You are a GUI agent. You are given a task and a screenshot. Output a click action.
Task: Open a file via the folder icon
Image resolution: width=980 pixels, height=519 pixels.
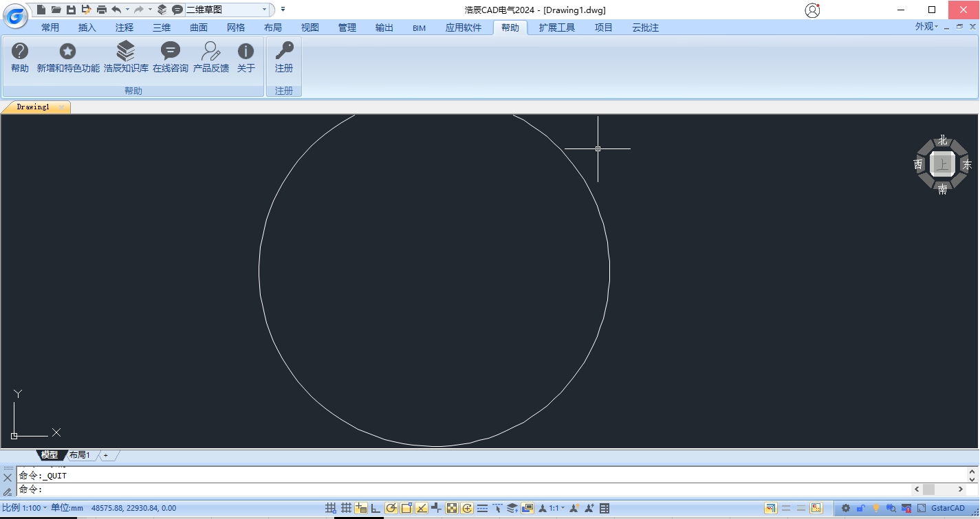56,10
